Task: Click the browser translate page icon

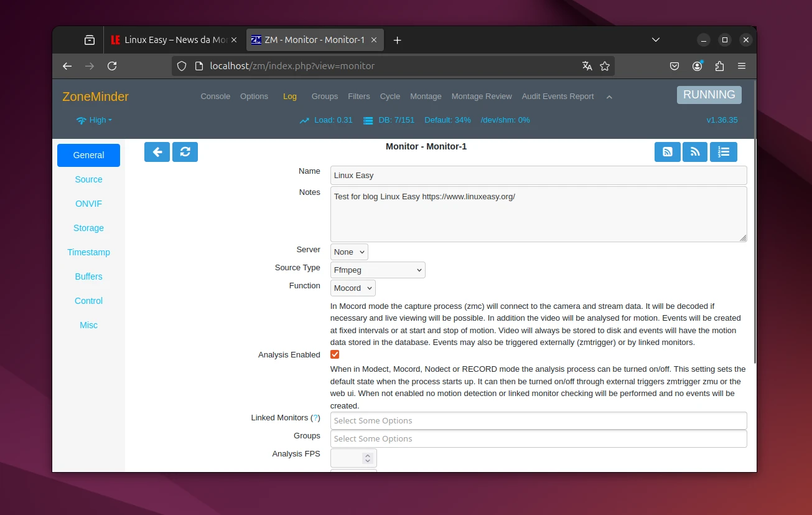Action: click(x=587, y=66)
